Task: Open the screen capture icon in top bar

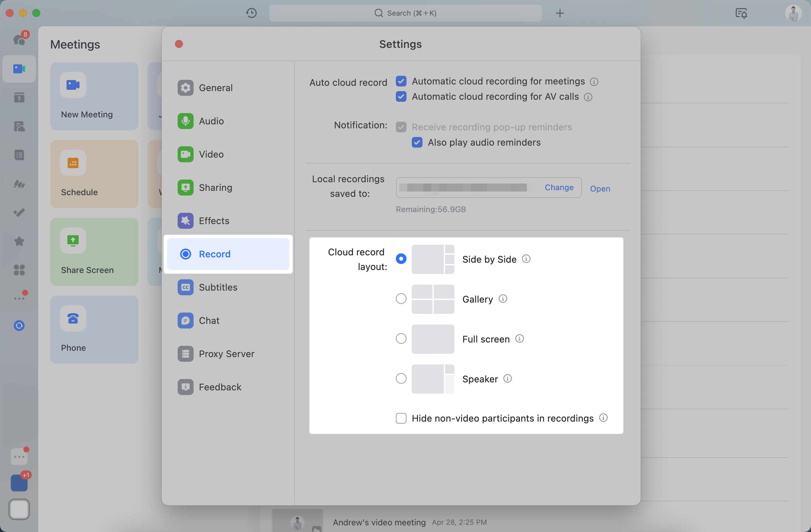Action: coord(741,13)
